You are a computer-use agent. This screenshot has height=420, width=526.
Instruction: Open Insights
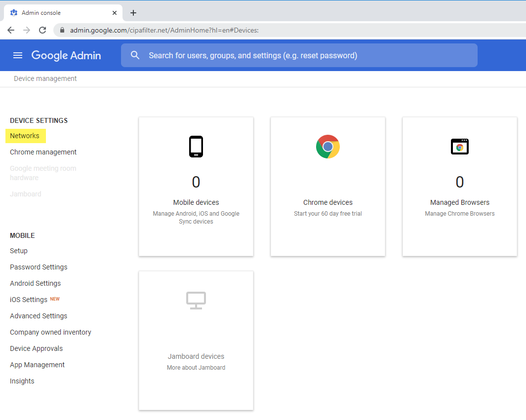click(x=22, y=381)
